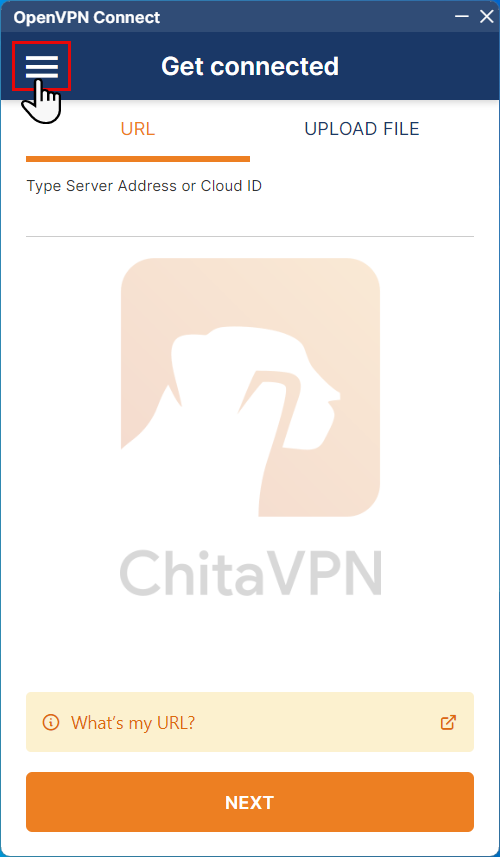Viewport: 500px width, 857px height.
Task: Click the Get connected header title
Action: pyautogui.click(x=250, y=66)
